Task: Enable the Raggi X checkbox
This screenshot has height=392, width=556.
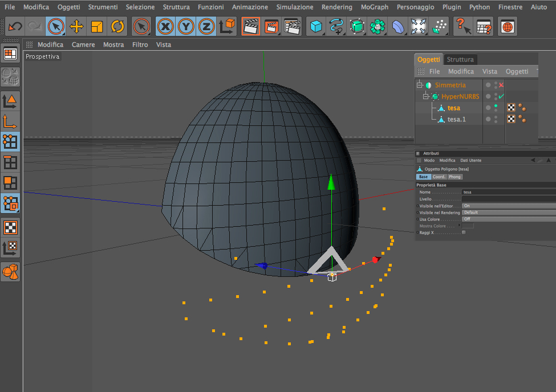Action: click(464, 232)
